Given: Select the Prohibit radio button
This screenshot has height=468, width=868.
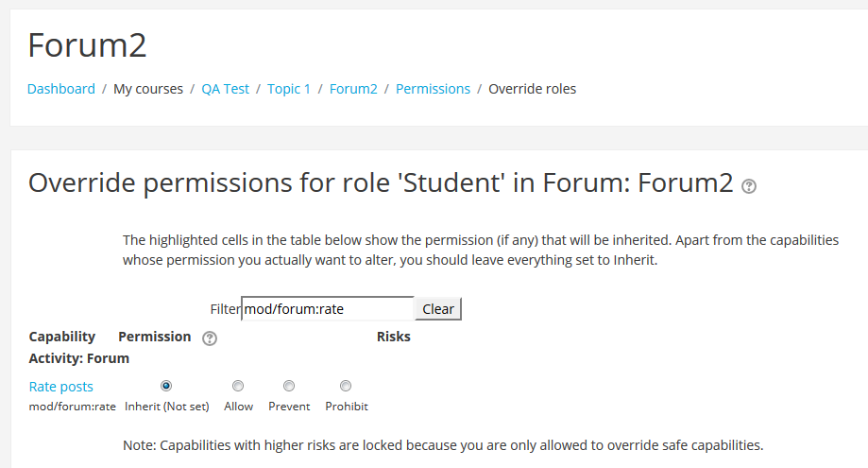Looking at the screenshot, I should point(346,386).
